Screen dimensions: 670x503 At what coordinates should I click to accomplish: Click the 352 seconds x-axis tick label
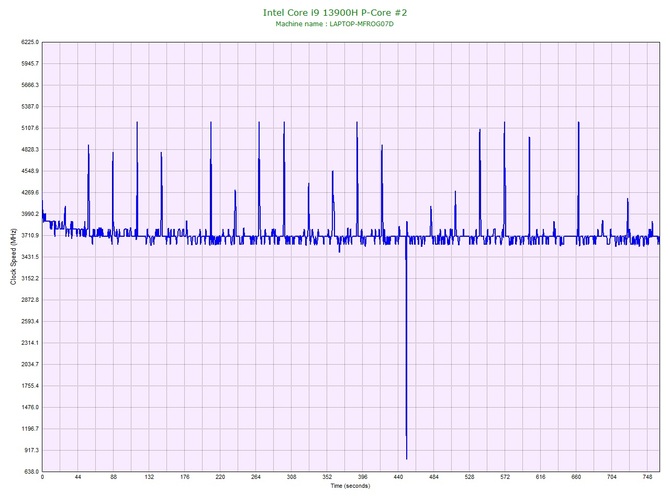(327, 477)
